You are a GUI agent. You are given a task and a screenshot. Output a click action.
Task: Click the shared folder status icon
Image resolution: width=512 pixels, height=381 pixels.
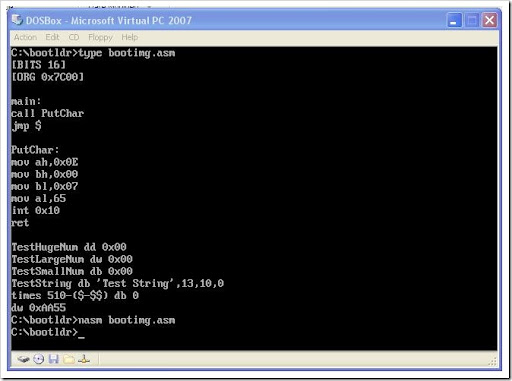click(x=69, y=359)
